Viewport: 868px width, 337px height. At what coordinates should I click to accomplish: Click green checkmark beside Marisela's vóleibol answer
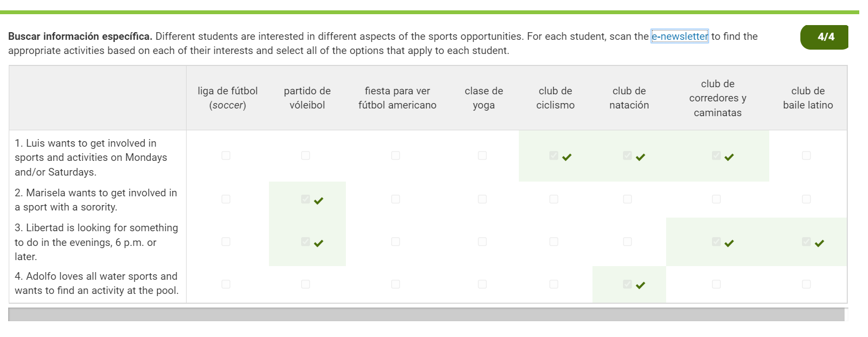tap(319, 201)
